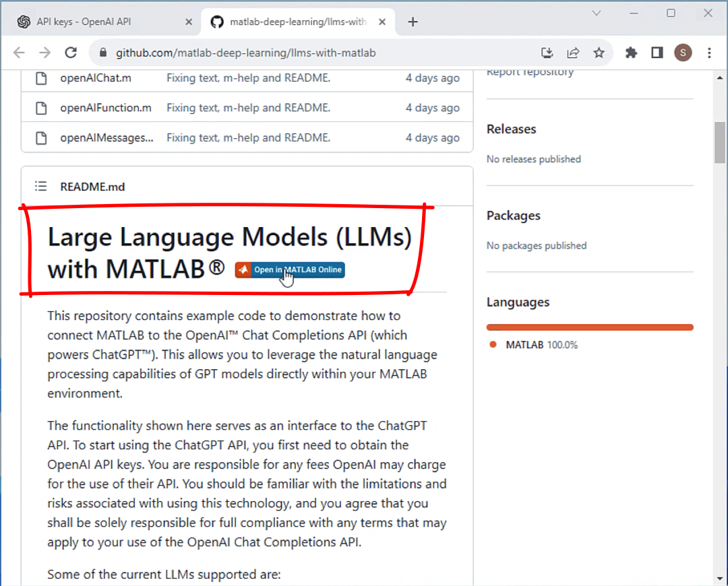Reload the GitHub page
728x586 pixels.
click(71, 53)
